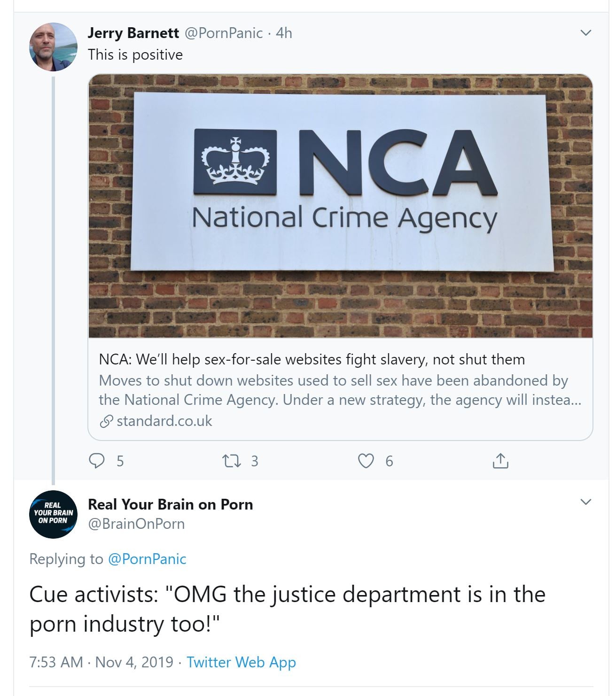Open Real Your Brain on Porn name
The width and height of the screenshot is (616, 696).
point(171,504)
